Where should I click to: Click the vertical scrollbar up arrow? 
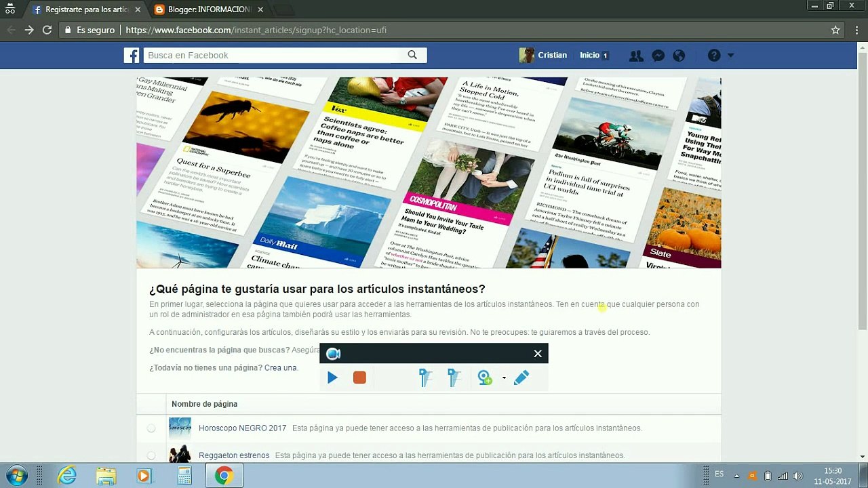pyautogui.click(x=863, y=46)
